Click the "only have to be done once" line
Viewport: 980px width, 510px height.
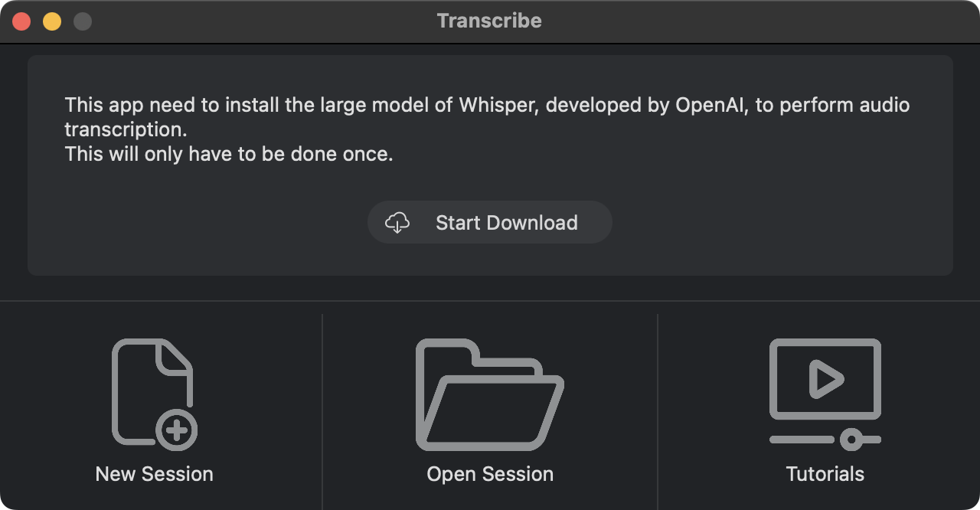[229, 154]
